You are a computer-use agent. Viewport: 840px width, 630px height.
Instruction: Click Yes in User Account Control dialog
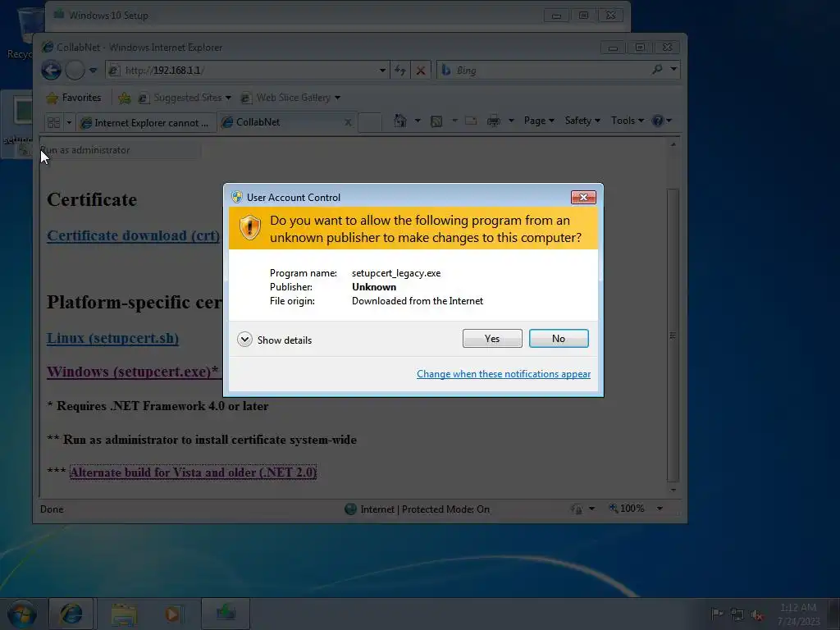tap(492, 339)
